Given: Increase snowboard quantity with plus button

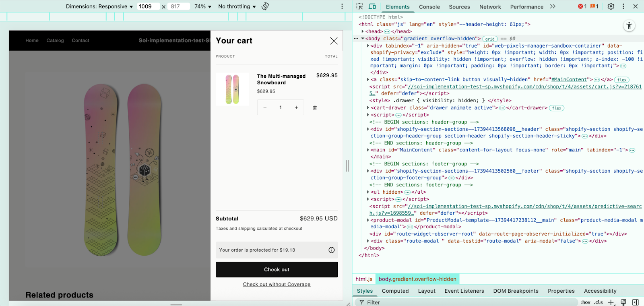Looking at the screenshot, I should 296,108.
